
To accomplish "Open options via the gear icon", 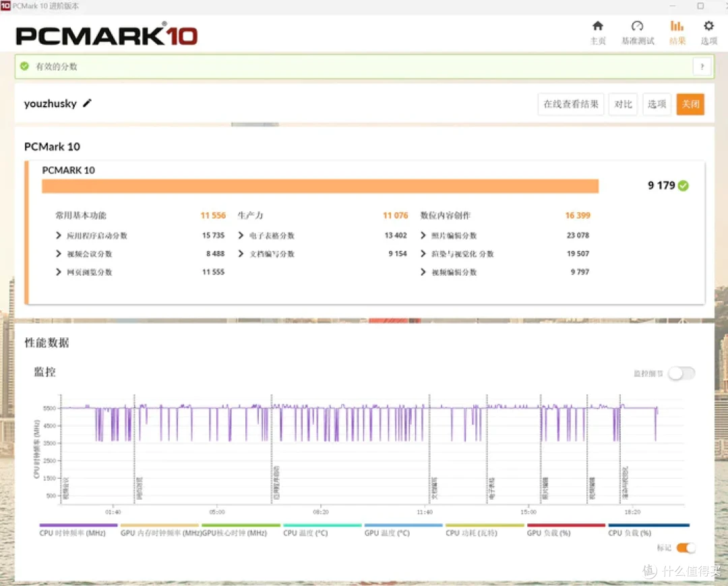I will 708,26.
